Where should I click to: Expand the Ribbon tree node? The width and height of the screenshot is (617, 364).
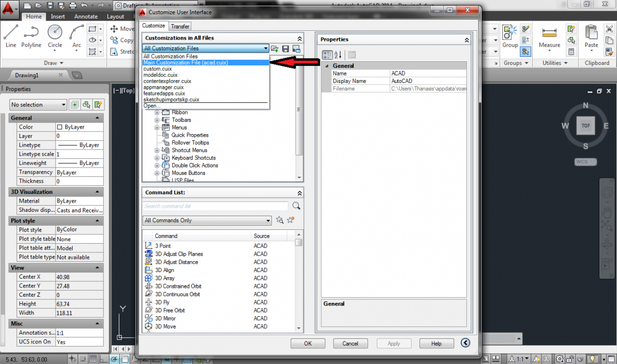(x=157, y=112)
